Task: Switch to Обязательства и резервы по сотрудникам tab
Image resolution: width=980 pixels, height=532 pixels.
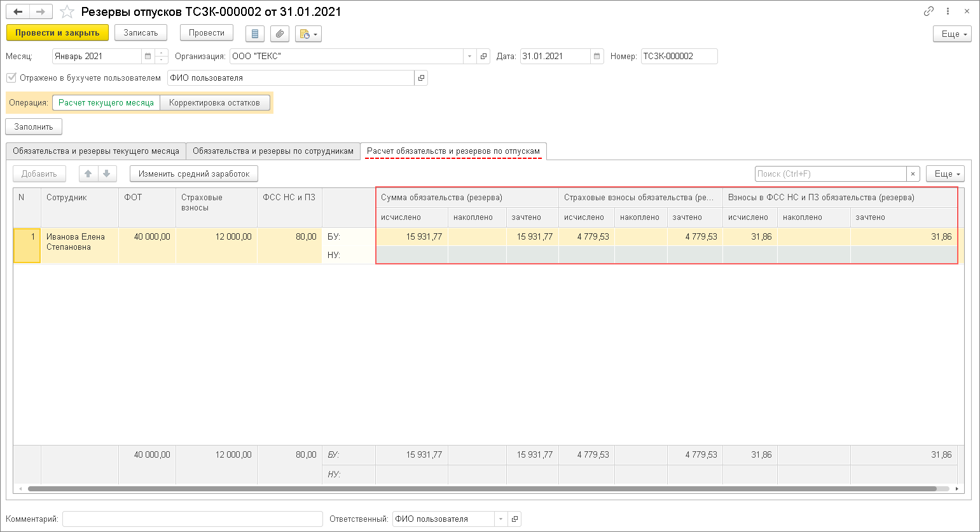Action: (273, 151)
